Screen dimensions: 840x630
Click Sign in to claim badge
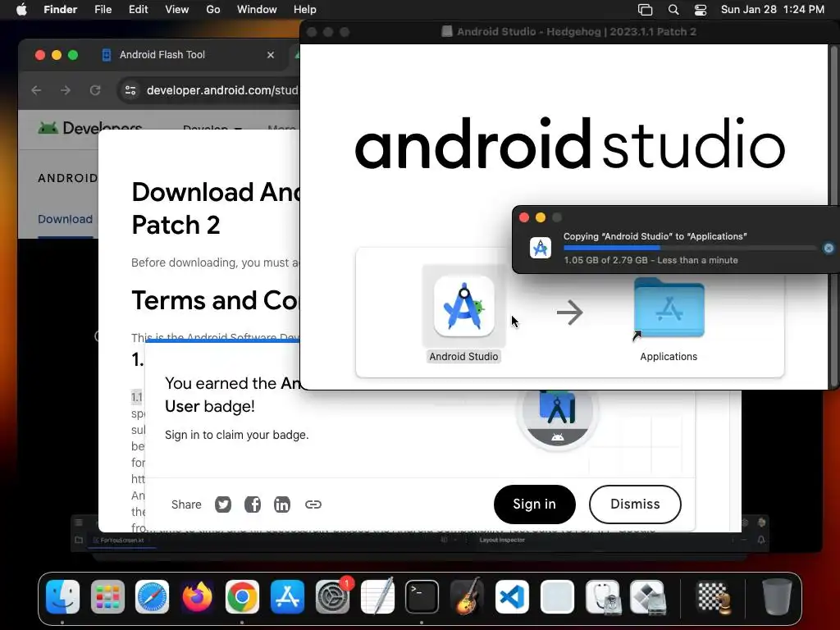coord(534,504)
